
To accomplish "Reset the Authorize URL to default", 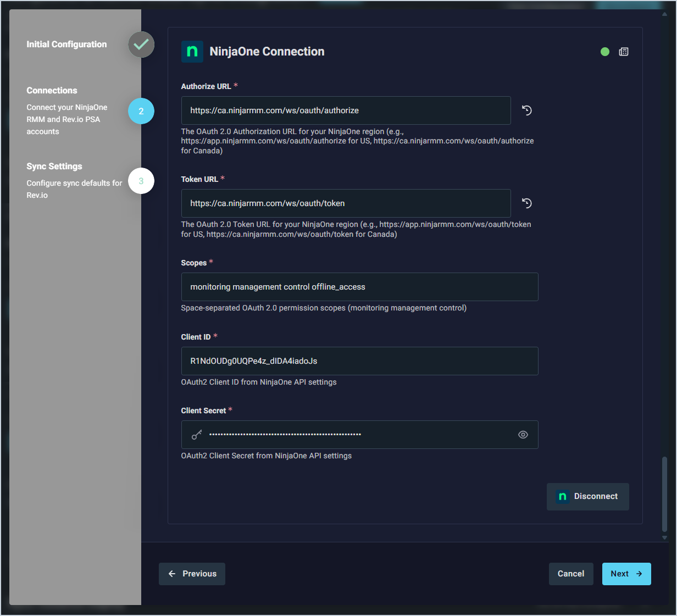I will pos(526,110).
